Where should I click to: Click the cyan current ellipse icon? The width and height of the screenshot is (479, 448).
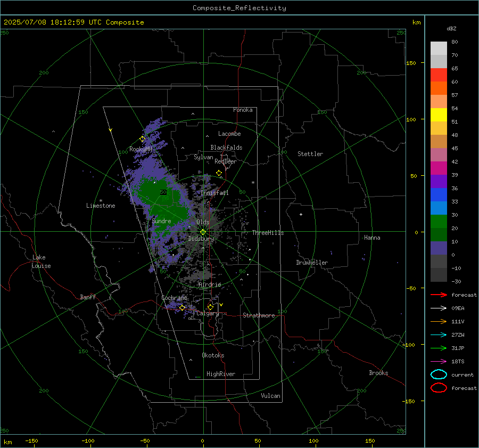point(439,374)
